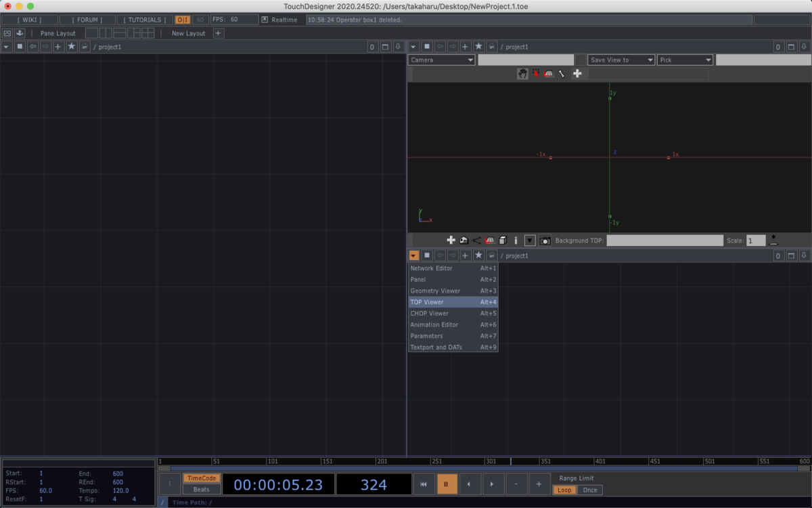Click the branch lines icon in viewer bar
Viewport: 812px width, 508px height.
click(x=477, y=240)
